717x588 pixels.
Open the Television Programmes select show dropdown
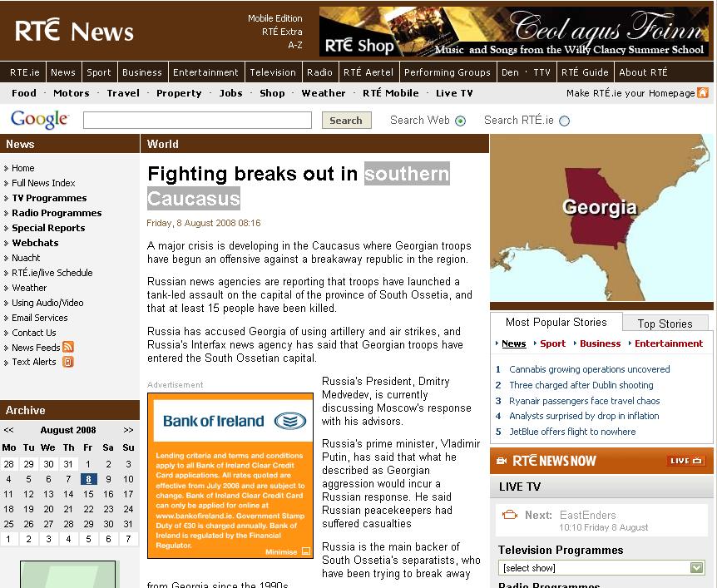coord(601,568)
